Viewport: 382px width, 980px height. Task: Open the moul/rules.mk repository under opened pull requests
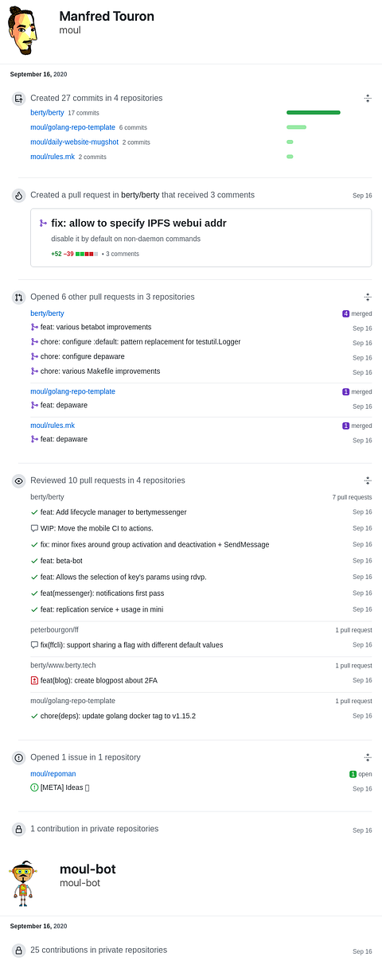click(53, 426)
